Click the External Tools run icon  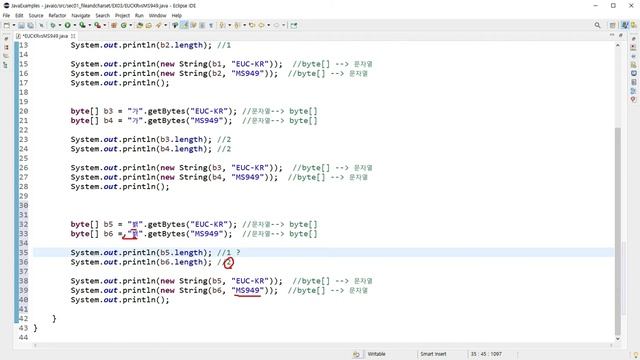(98, 25)
